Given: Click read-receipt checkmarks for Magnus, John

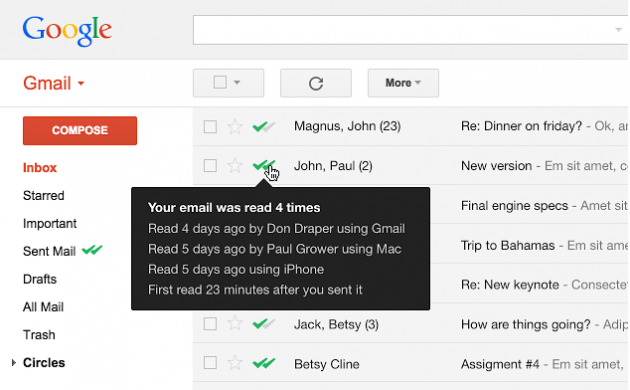Looking at the screenshot, I should click(264, 127).
